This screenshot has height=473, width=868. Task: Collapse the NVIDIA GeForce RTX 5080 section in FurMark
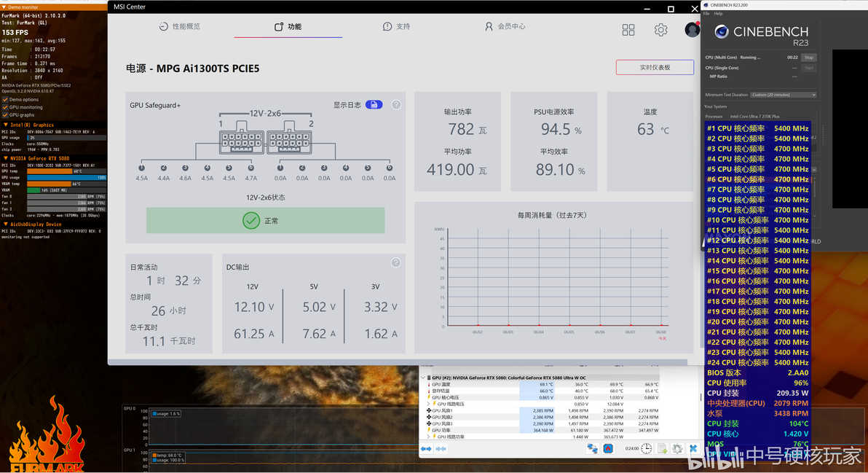[5, 158]
